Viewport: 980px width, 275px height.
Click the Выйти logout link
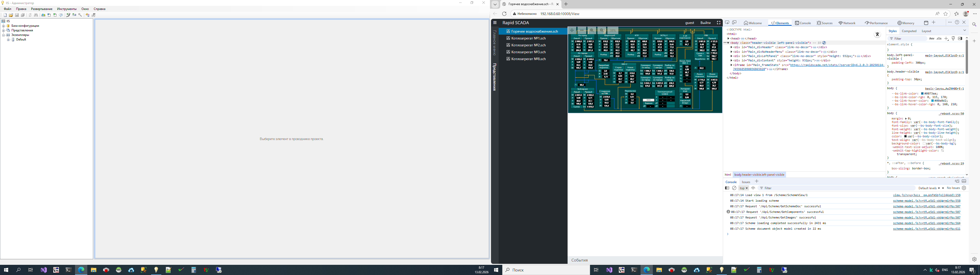[x=705, y=22]
